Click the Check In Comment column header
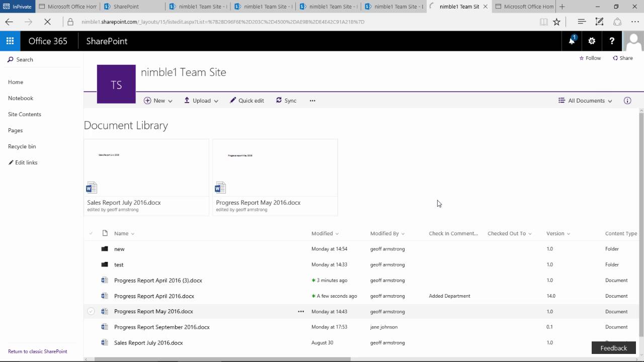This screenshot has width=644, height=362. [453, 233]
